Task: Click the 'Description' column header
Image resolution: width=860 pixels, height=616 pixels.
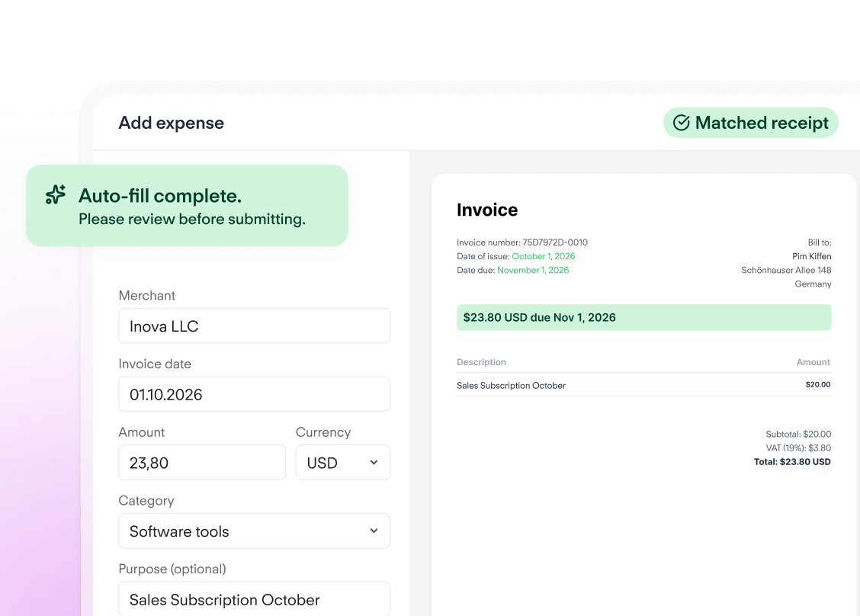Action: click(482, 362)
